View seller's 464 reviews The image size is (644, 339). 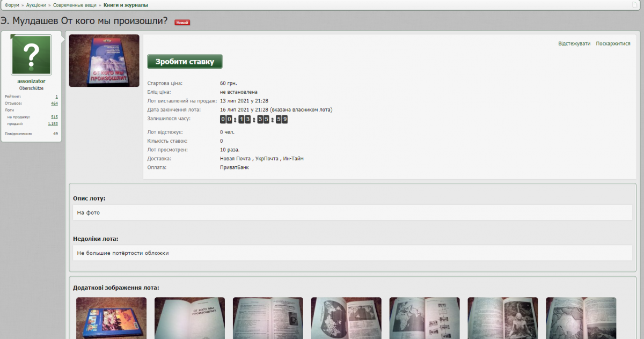pyautogui.click(x=54, y=103)
